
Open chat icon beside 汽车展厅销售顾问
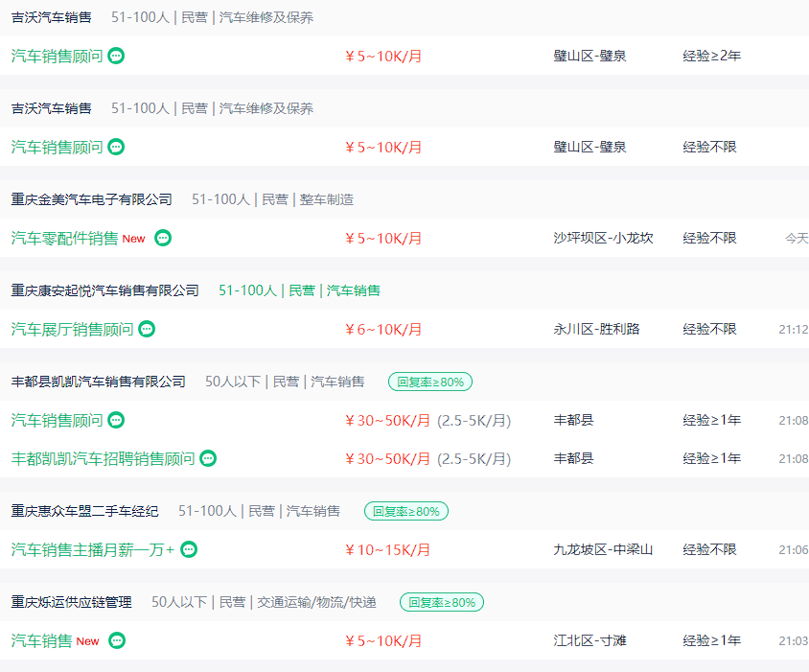tap(147, 329)
